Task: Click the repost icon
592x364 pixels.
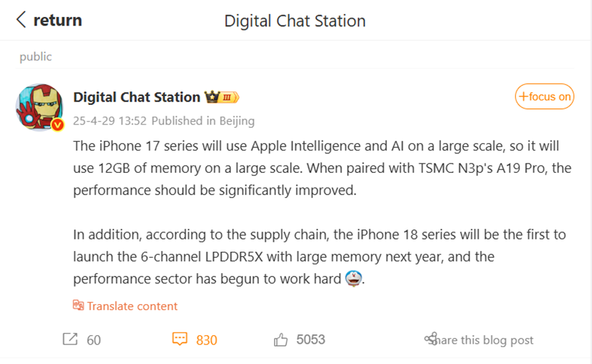Action: [70, 340]
